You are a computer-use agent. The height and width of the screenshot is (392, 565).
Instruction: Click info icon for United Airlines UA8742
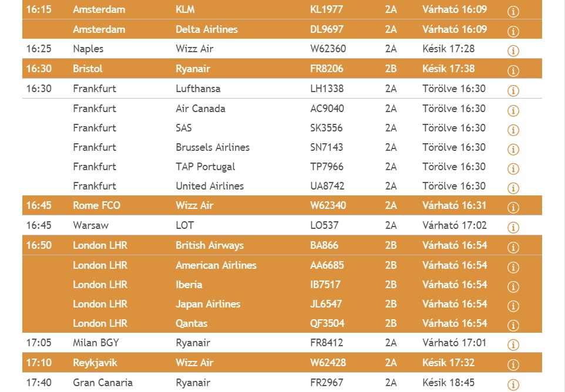[513, 188]
